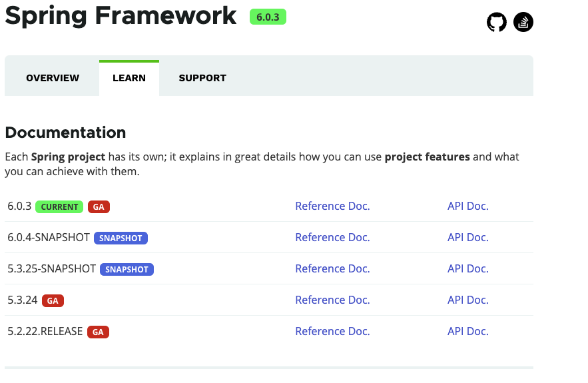
Task: Click the 6.0.3 version badge beside the title
Action: [x=268, y=17]
